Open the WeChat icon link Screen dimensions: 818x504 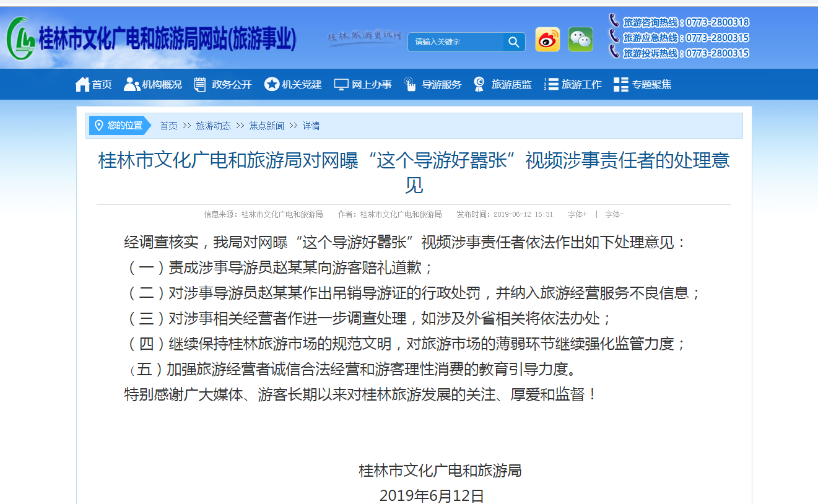pyautogui.click(x=580, y=40)
